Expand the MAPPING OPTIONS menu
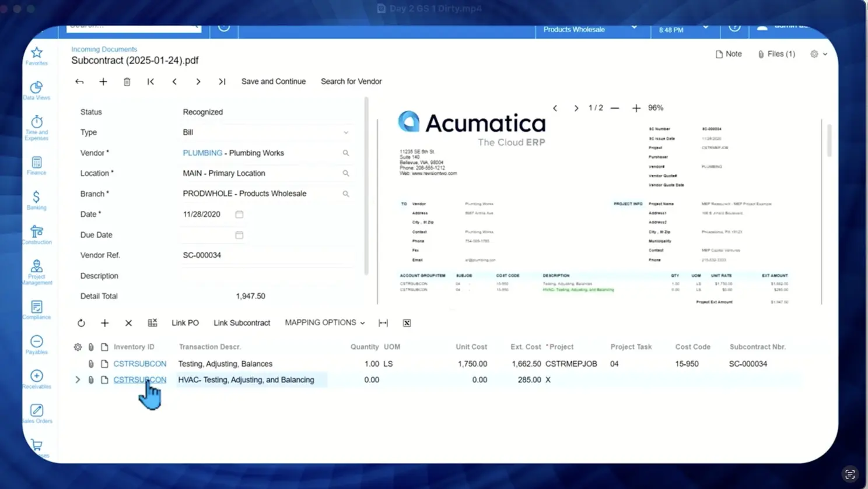868x489 pixels. click(x=325, y=323)
